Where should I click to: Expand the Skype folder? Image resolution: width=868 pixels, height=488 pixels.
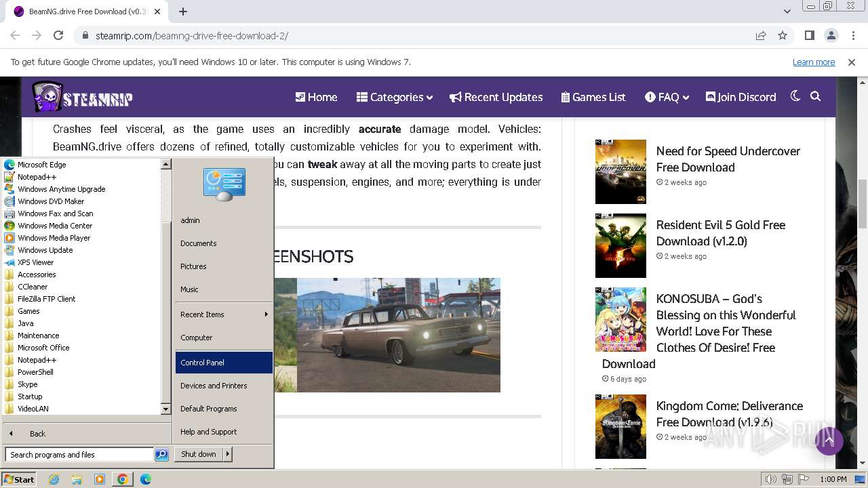pyautogui.click(x=27, y=384)
